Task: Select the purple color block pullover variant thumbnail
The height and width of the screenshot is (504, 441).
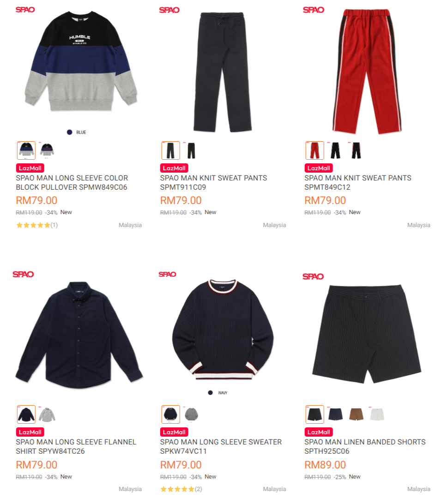Action: [x=47, y=150]
